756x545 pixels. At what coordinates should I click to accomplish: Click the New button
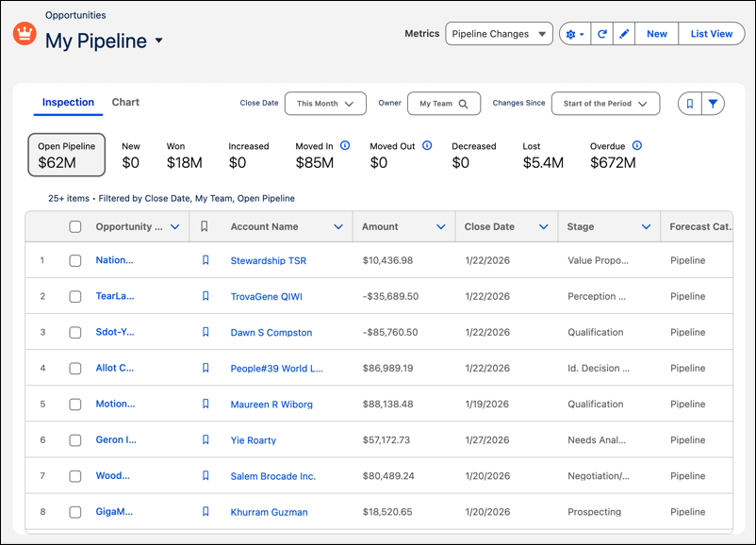coord(657,34)
